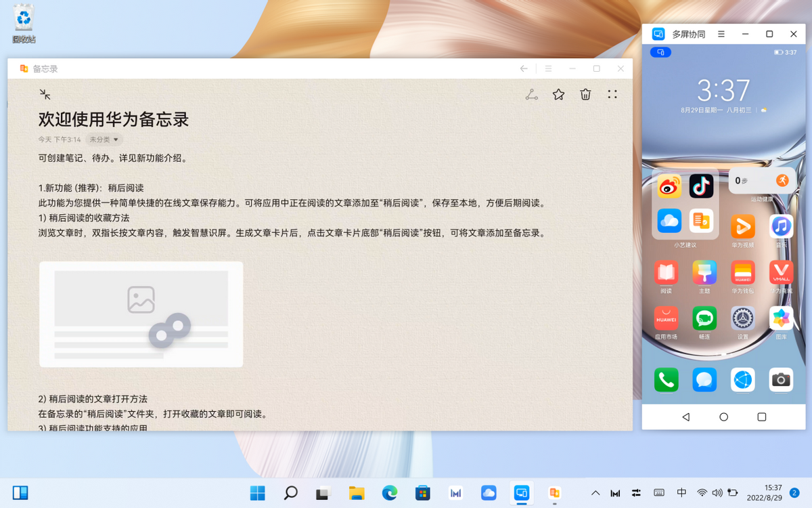Tap the phone's back navigation triangle
The height and width of the screenshot is (508, 812).
tap(685, 417)
